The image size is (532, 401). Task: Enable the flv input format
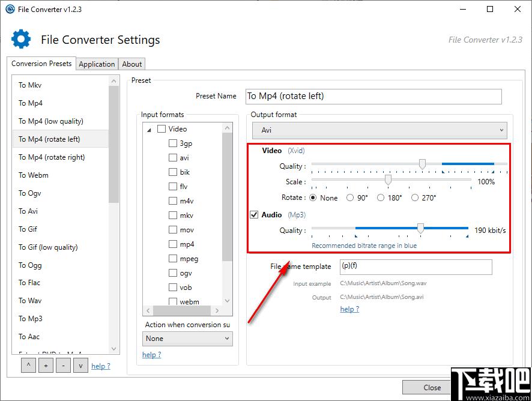point(173,186)
